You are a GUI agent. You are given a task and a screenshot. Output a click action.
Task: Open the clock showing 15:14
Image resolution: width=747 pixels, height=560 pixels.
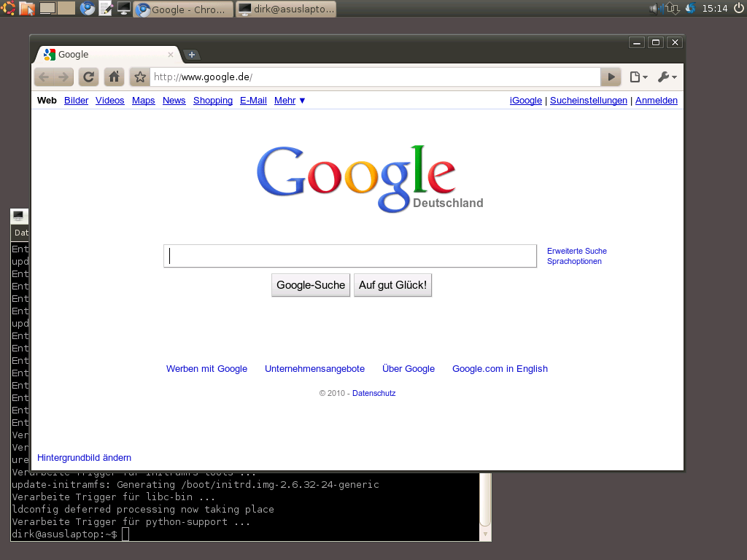click(715, 8)
